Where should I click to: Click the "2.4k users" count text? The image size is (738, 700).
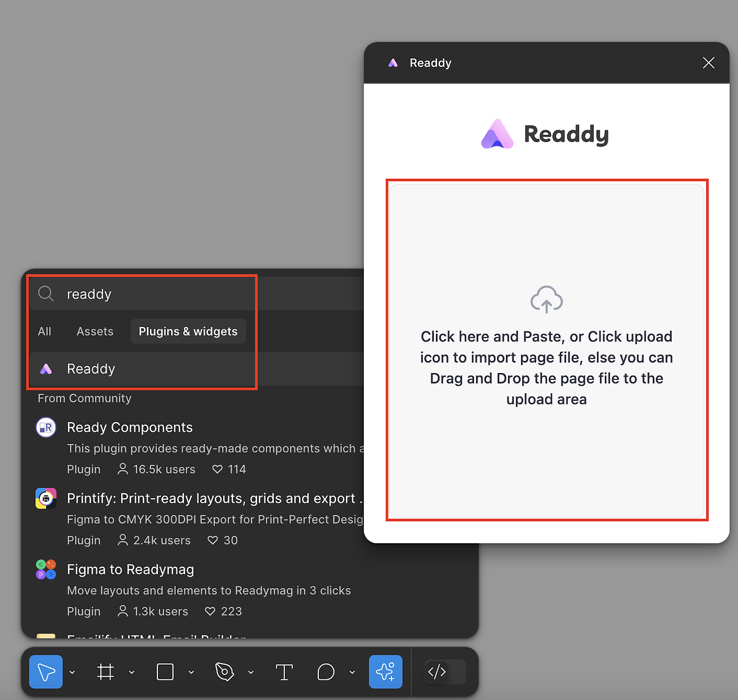click(162, 540)
